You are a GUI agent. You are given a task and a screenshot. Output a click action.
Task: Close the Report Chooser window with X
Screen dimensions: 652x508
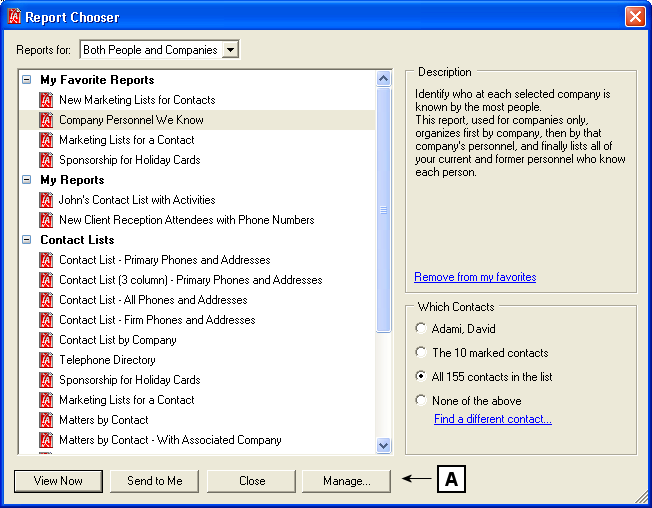pos(635,17)
